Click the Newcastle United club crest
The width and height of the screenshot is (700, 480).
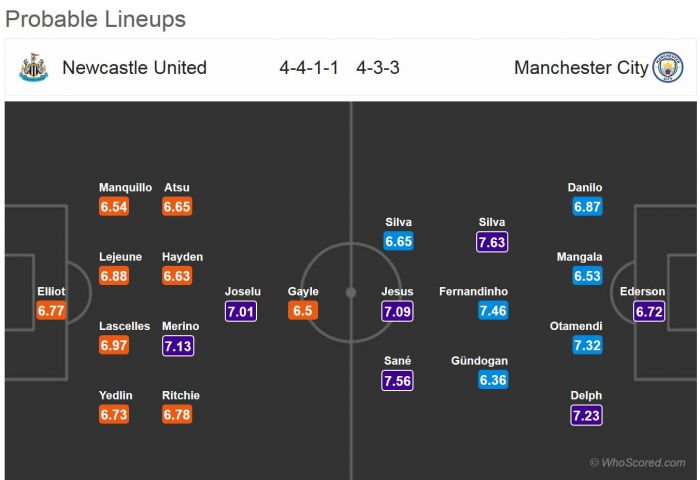(32, 68)
